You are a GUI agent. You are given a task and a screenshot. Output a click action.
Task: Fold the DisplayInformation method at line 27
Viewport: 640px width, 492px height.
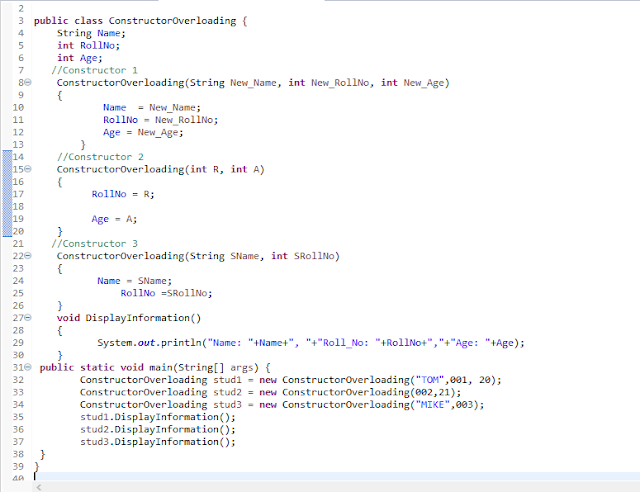coord(29,318)
